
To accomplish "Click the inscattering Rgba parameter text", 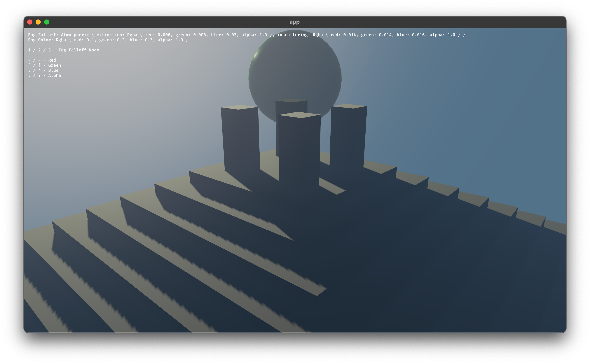I will pos(362,35).
